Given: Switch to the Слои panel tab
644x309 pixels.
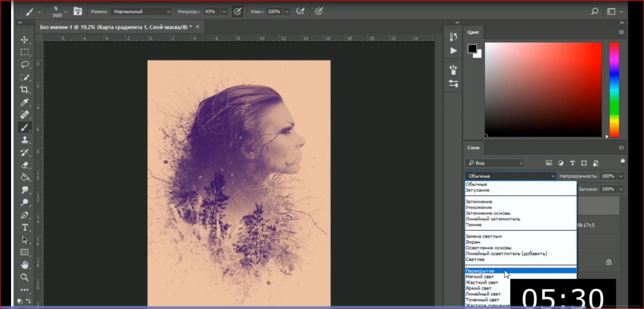Looking at the screenshot, I should (473, 148).
